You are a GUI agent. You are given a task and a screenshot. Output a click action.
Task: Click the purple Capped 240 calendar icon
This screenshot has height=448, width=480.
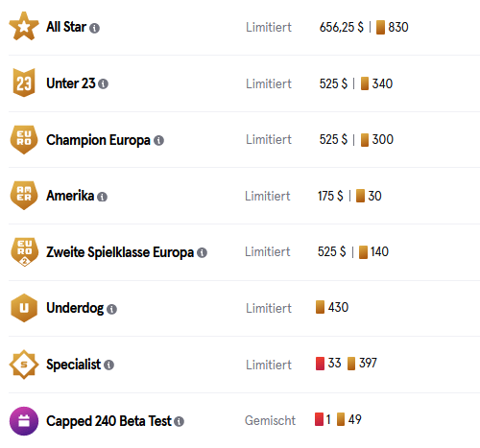click(x=24, y=421)
